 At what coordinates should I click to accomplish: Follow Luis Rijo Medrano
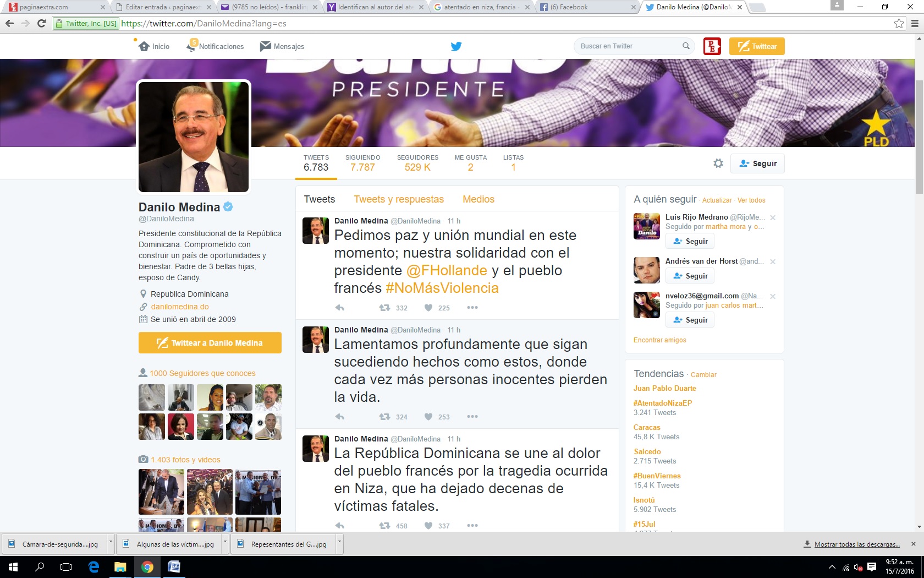690,241
